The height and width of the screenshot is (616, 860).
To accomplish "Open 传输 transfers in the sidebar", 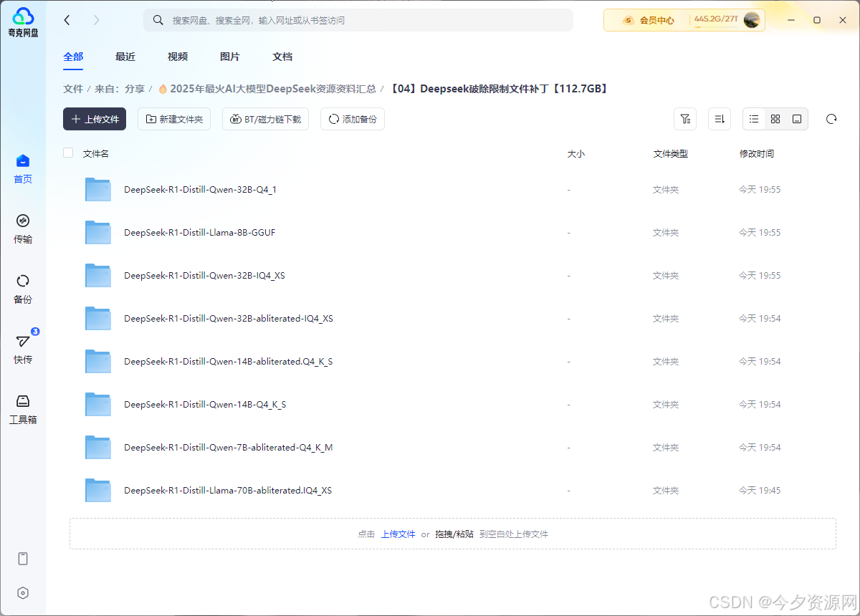I will tap(23, 229).
